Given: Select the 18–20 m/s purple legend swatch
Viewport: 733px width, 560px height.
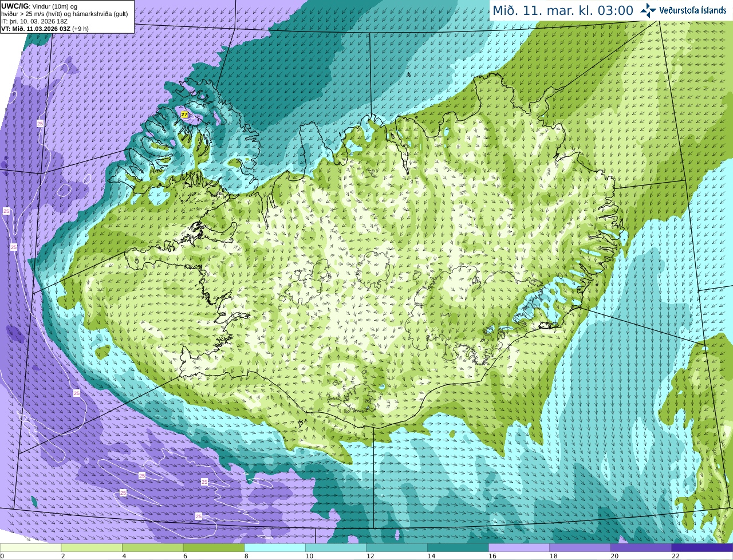Looking at the screenshot, I should 580,547.
